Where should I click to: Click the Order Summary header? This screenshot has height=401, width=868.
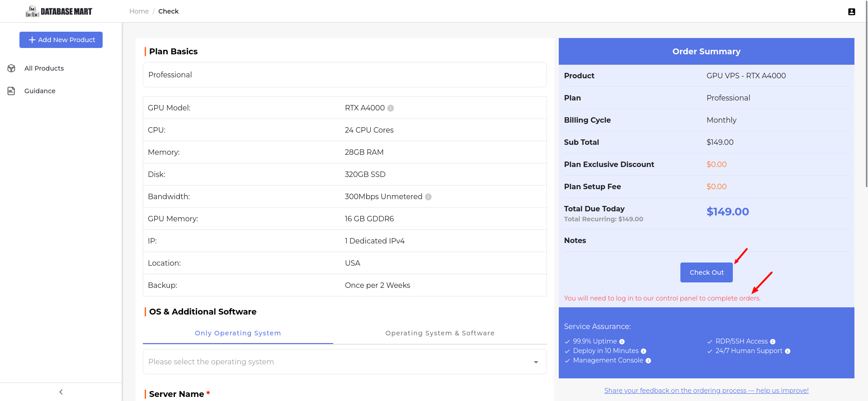coord(706,52)
